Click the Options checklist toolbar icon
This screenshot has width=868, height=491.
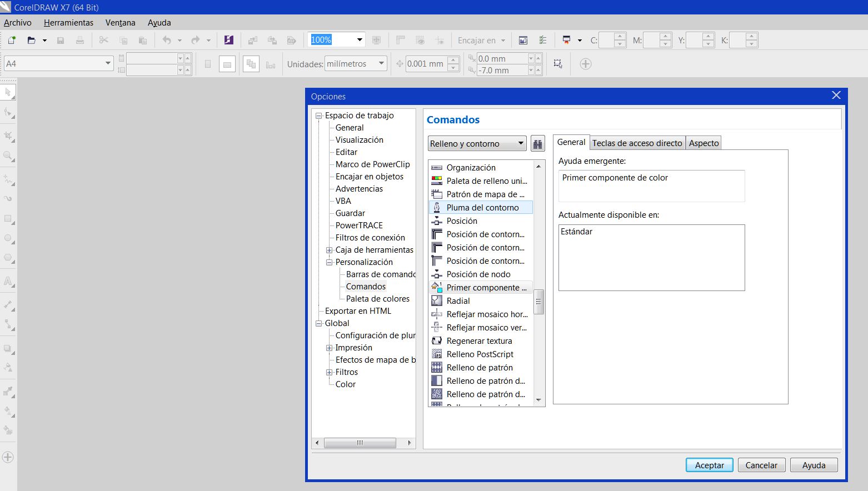pyautogui.click(x=543, y=40)
